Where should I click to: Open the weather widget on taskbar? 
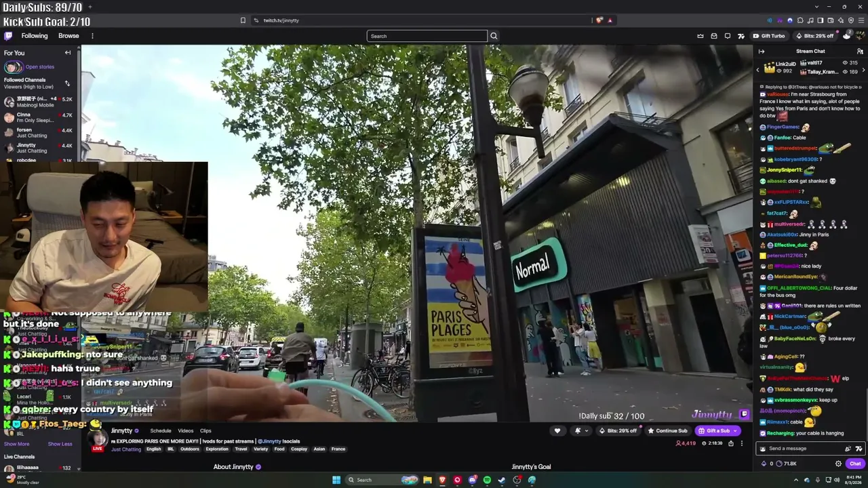tap(22, 480)
